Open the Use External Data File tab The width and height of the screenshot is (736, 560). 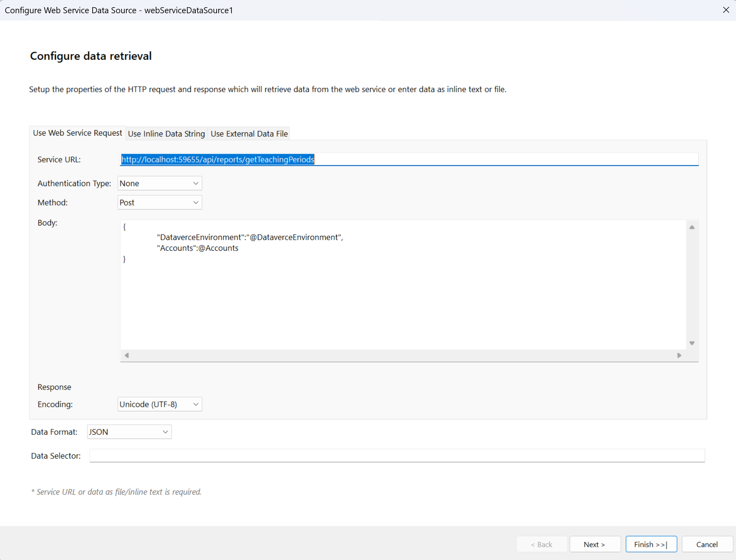pos(249,134)
